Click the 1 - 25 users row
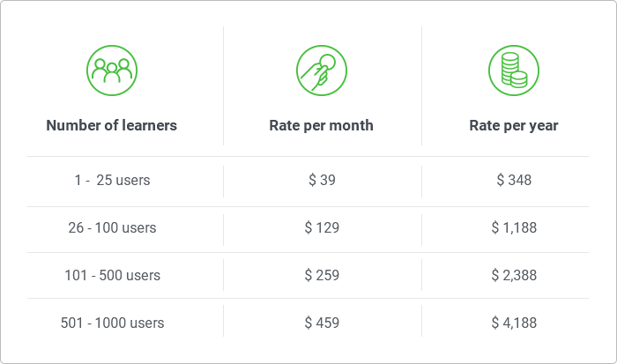This screenshot has height=364, width=617. tap(308, 181)
